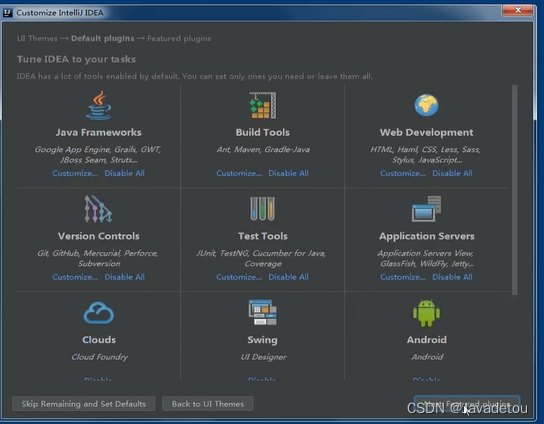Screen dimensions: 544x424
Task: Disable All Version Controls plugins
Action: [125, 277]
